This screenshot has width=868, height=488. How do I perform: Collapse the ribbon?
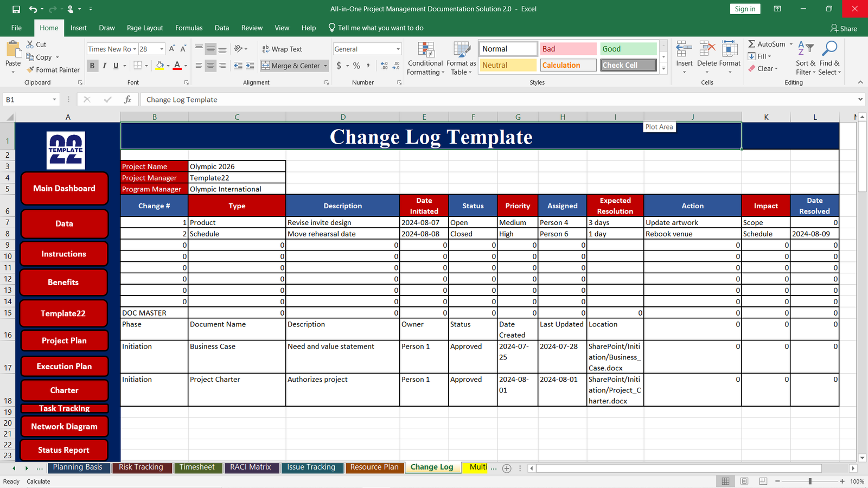[860, 82]
